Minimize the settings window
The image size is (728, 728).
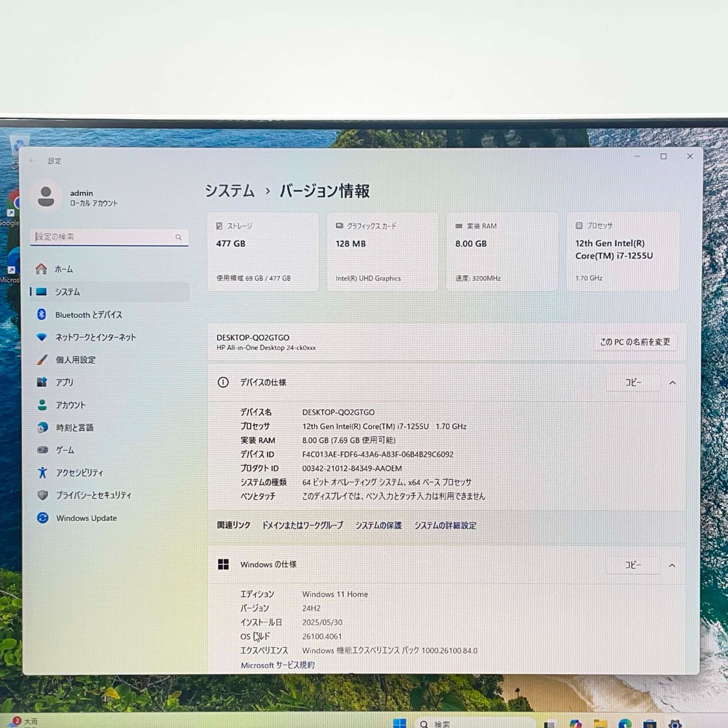pos(637,157)
